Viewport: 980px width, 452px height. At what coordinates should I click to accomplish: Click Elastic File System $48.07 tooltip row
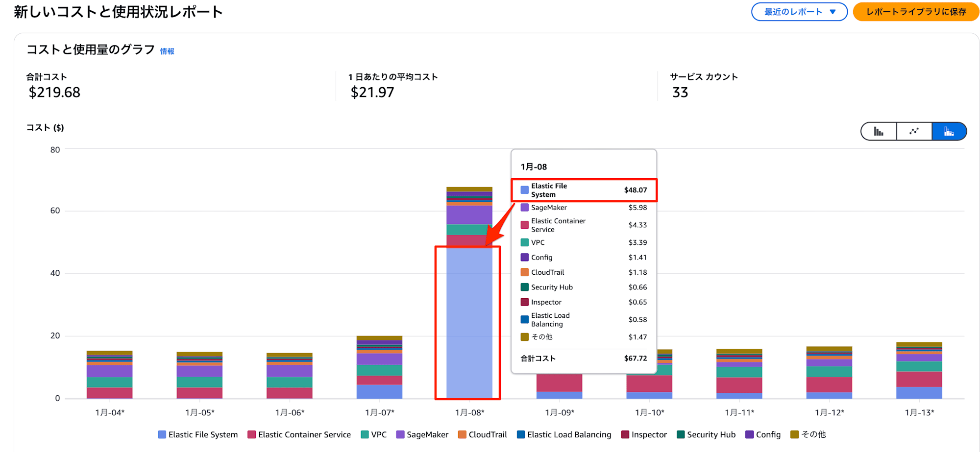pyautogui.click(x=584, y=190)
